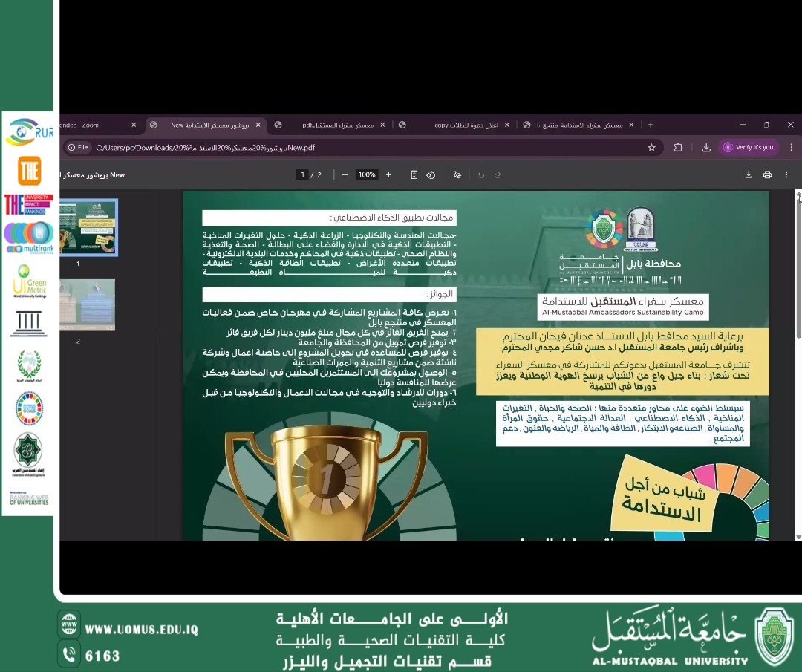The width and height of the screenshot is (802, 672).
Task: Open the Chrome extensions puzzle icon
Action: [x=678, y=147]
